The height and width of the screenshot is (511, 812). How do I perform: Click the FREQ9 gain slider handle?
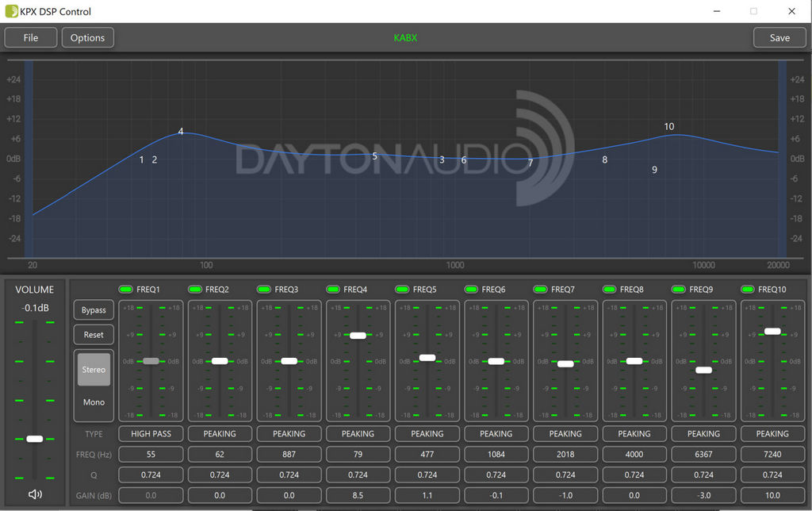[x=704, y=370]
